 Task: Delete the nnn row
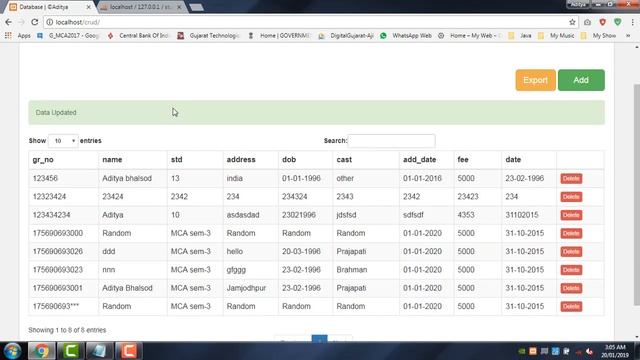[571, 270]
